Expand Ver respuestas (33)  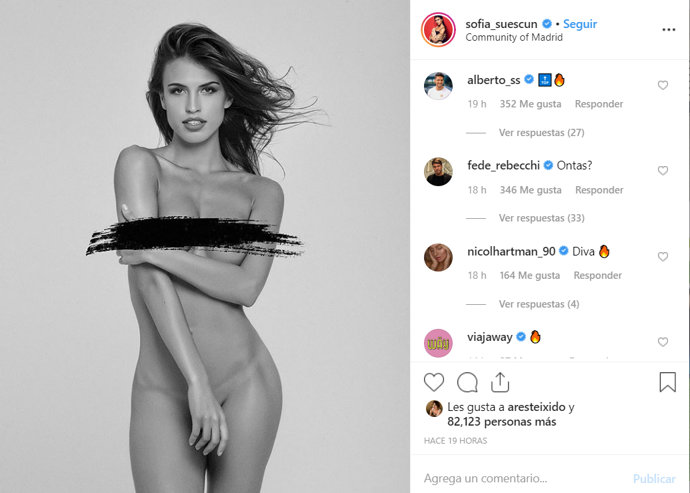(541, 218)
